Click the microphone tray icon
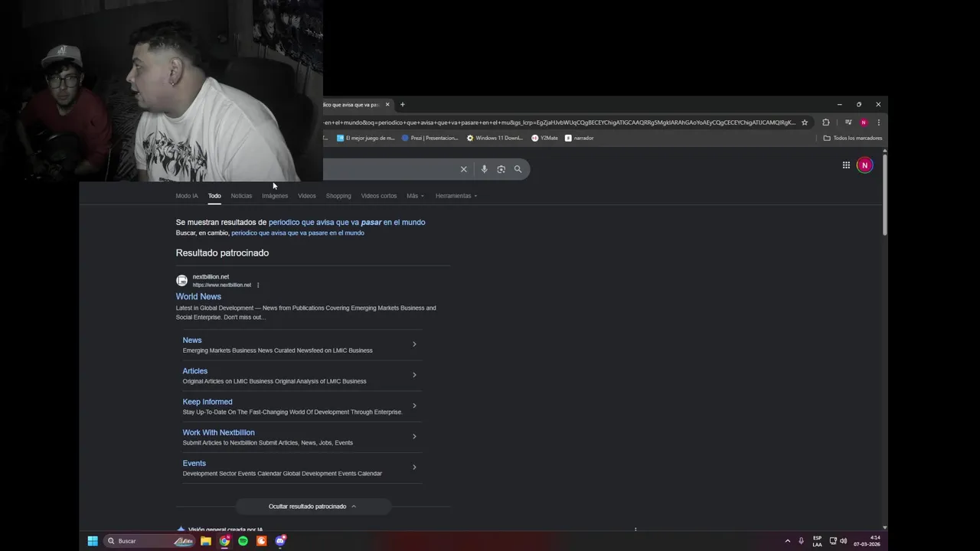Screen dimensions: 980x551 pyautogui.click(x=801, y=541)
